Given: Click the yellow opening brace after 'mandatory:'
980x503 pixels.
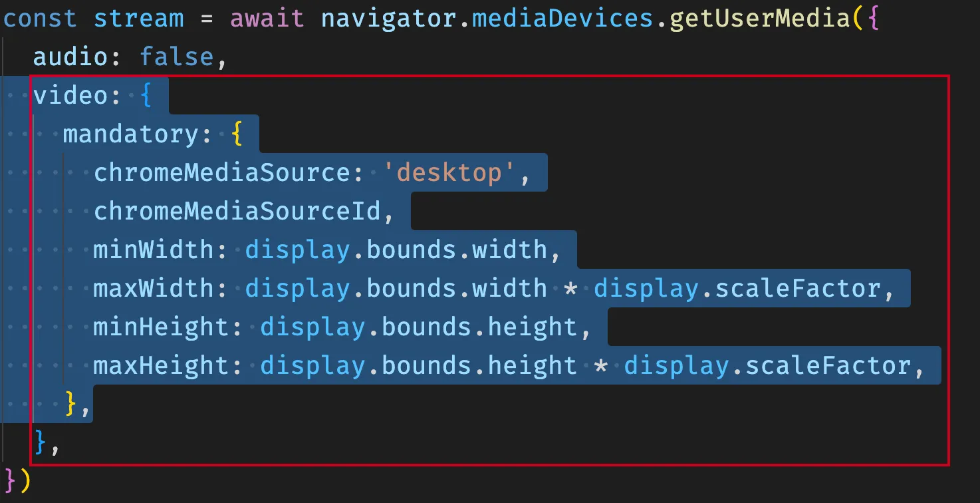Looking at the screenshot, I should point(236,134).
